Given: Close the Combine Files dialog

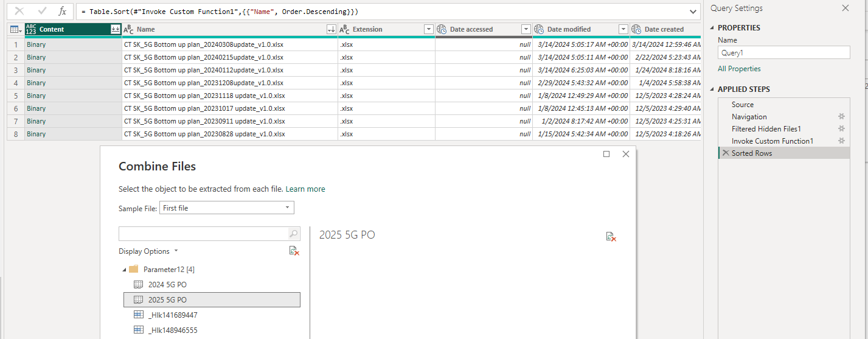Looking at the screenshot, I should pos(626,155).
